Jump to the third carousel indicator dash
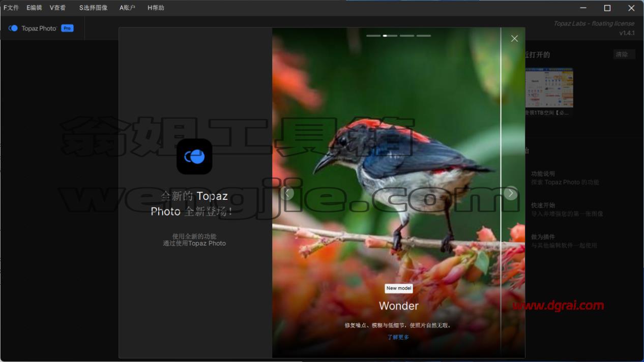Screen dimensions: 644x362 (x=407, y=36)
